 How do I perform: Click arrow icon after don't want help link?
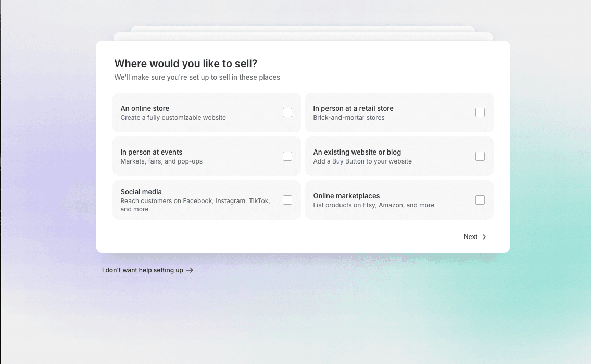(x=190, y=270)
